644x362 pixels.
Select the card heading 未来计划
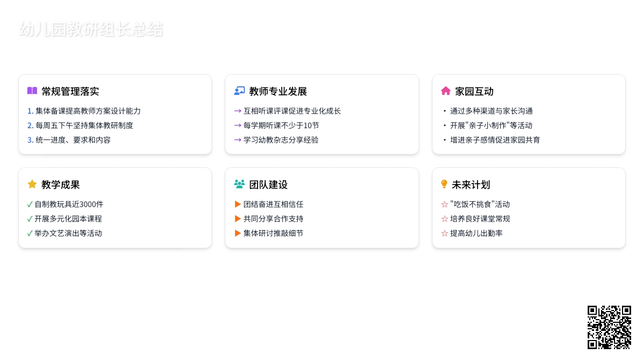tap(471, 184)
